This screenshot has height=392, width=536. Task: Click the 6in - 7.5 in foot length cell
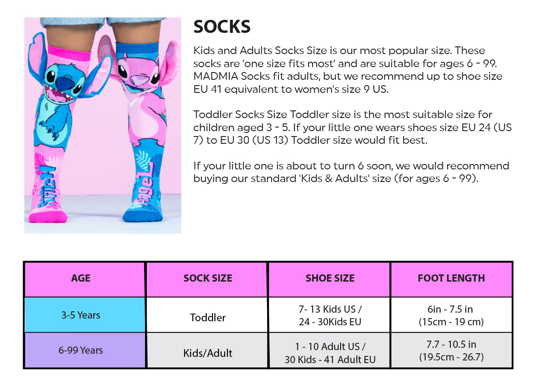pos(451,315)
